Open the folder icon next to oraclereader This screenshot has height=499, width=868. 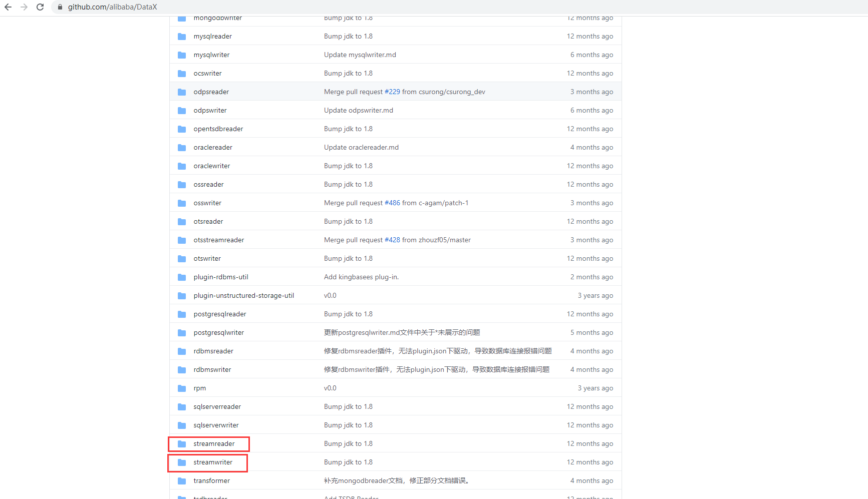[182, 148]
